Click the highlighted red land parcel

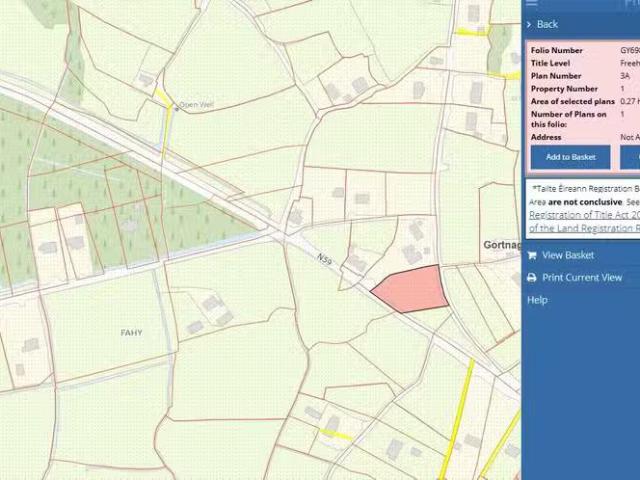tap(411, 288)
